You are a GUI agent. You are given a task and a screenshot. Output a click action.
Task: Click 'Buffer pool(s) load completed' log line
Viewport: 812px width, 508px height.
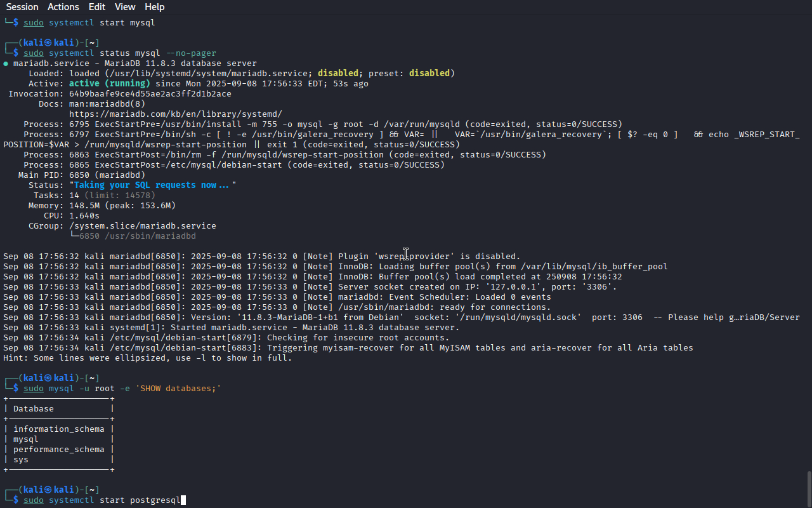(x=313, y=276)
